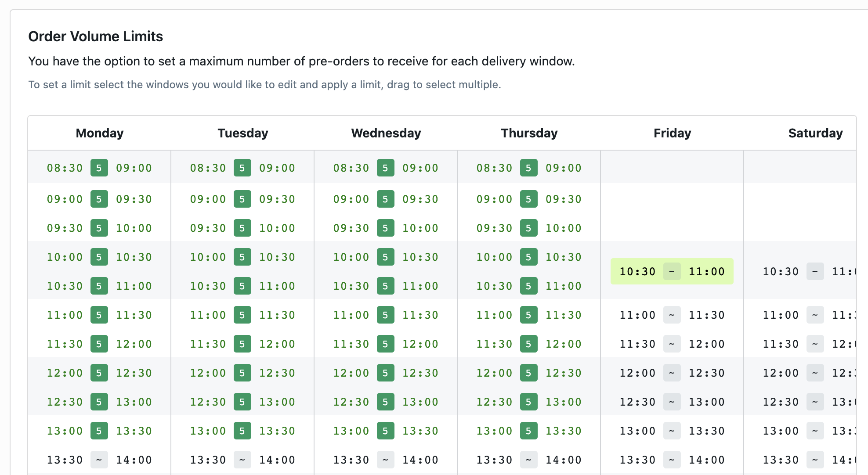
Task: Click the Friday column header
Action: tap(672, 133)
